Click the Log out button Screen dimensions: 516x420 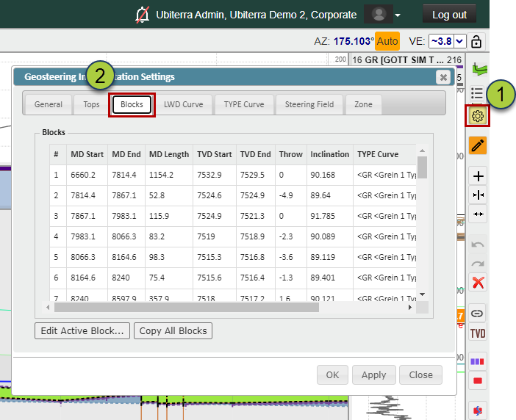coord(449,15)
